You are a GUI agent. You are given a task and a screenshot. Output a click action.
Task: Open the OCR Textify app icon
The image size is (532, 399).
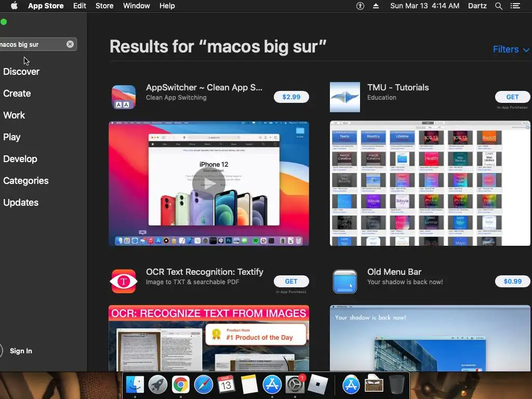pyautogui.click(x=124, y=281)
